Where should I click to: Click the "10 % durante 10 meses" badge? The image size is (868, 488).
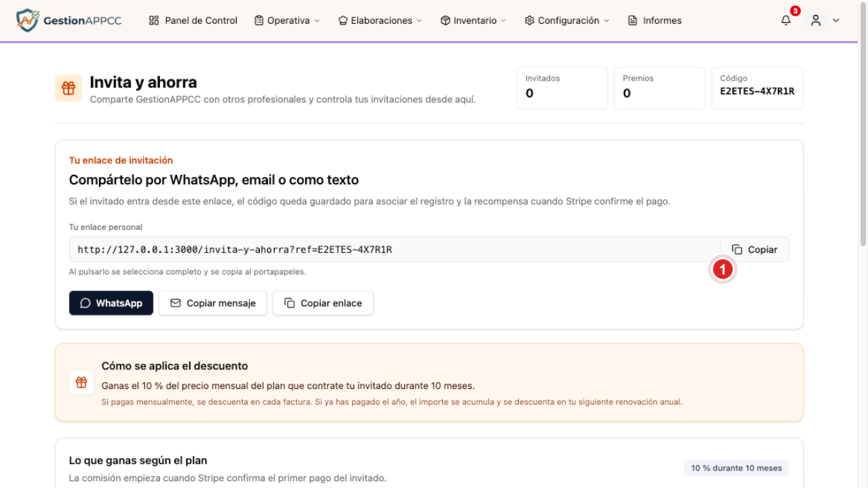(x=736, y=468)
